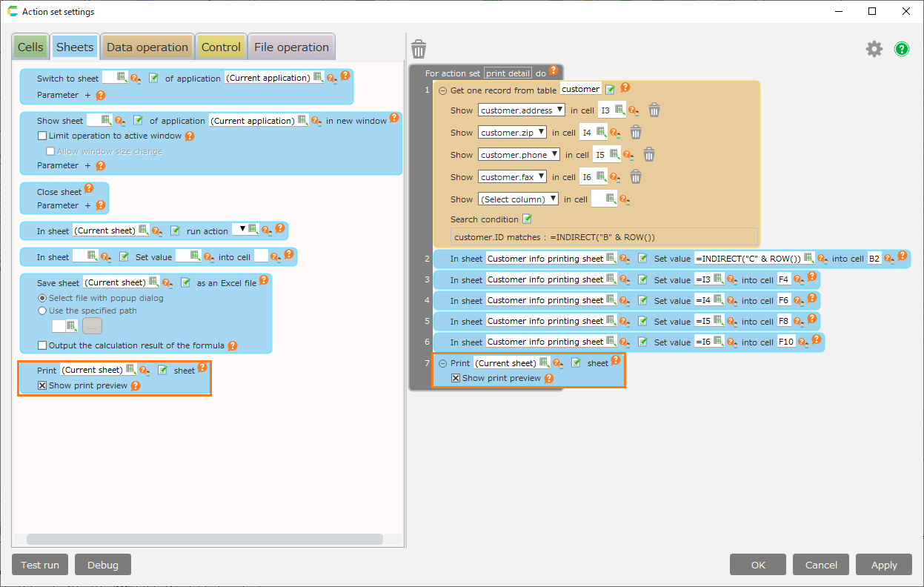This screenshot has width=924, height=587.
Task: Click the Test run button
Action: tap(40, 565)
